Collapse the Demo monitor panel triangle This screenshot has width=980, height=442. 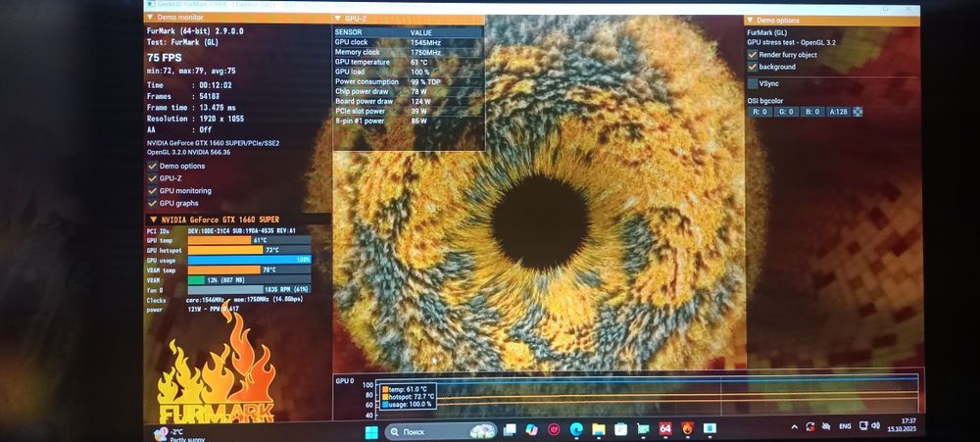[x=151, y=18]
